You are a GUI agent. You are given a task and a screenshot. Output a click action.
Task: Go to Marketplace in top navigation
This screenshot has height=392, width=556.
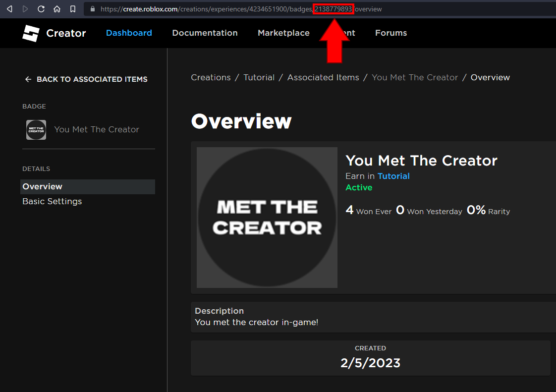[283, 33]
